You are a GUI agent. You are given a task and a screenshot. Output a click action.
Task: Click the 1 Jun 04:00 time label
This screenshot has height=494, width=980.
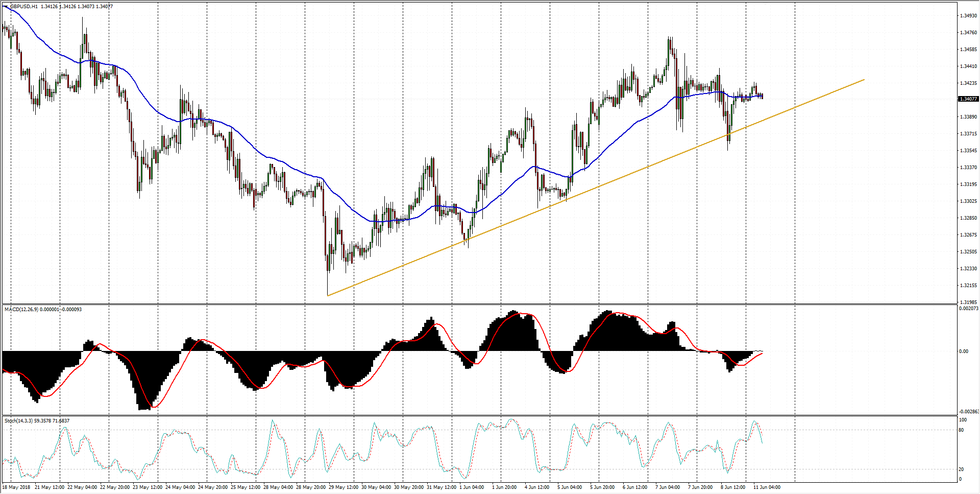[472, 487]
